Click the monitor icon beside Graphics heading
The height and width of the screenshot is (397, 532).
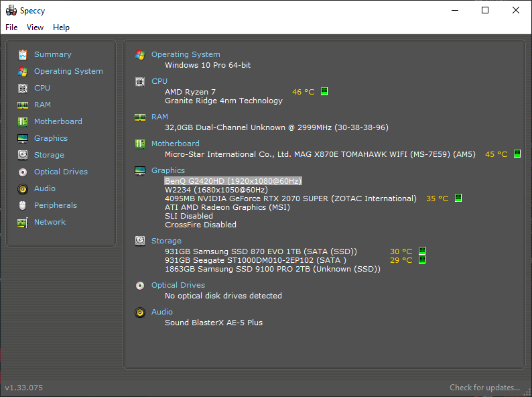click(140, 171)
